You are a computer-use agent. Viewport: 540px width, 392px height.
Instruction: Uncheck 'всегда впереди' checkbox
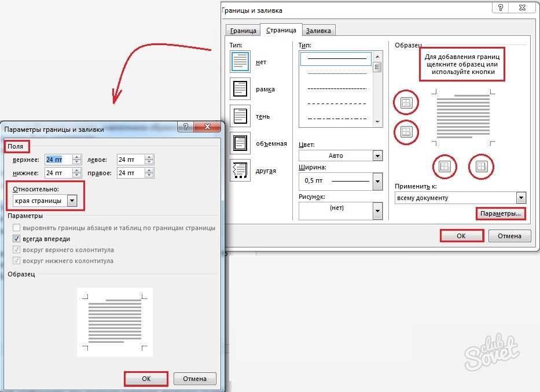[17, 239]
